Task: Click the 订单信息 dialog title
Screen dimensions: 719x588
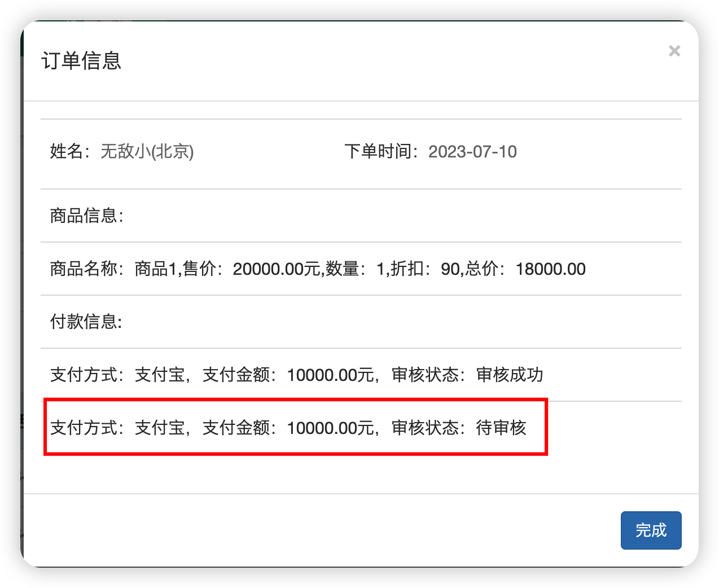Action: [81, 60]
